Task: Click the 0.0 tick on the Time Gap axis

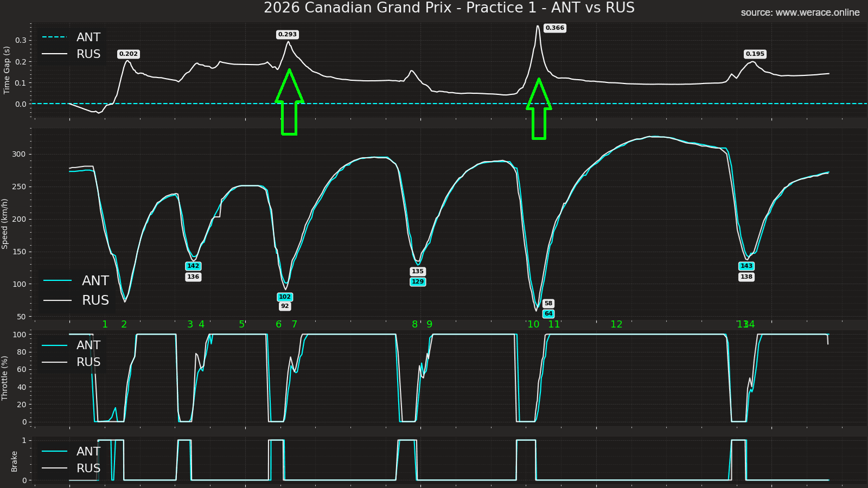Action: [x=21, y=104]
